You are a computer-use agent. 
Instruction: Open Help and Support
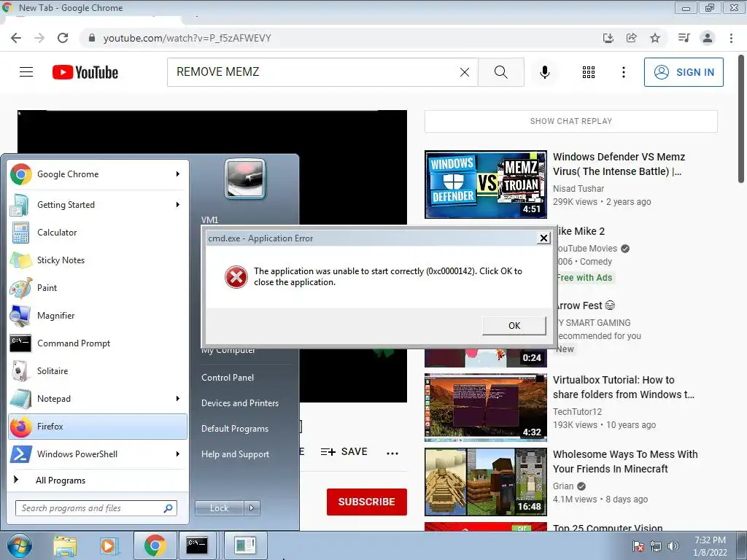pos(236,454)
